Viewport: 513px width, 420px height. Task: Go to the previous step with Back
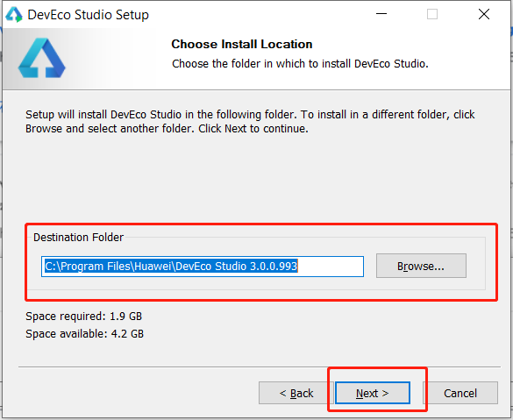[x=296, y=393]
